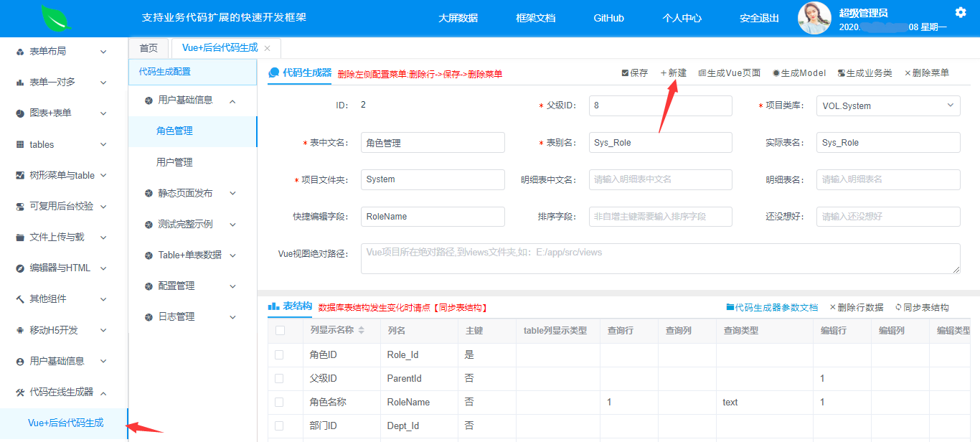Click the 编辑器与HTML icon
980x442 pixels.
20,268
